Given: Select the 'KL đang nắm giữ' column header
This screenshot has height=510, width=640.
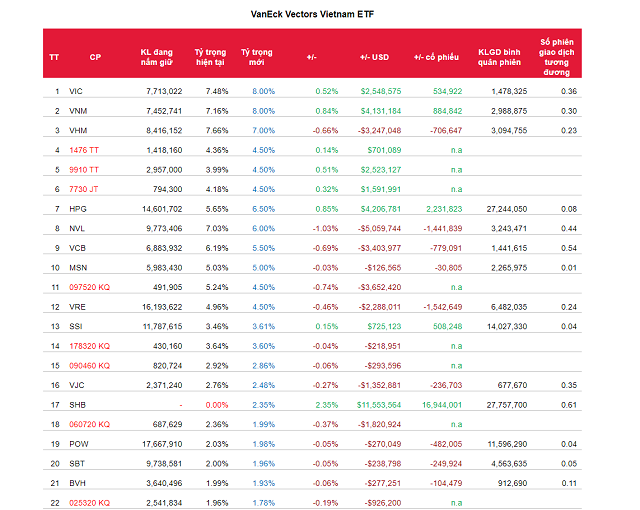Looking at the screenshot, I should [157, 57].
